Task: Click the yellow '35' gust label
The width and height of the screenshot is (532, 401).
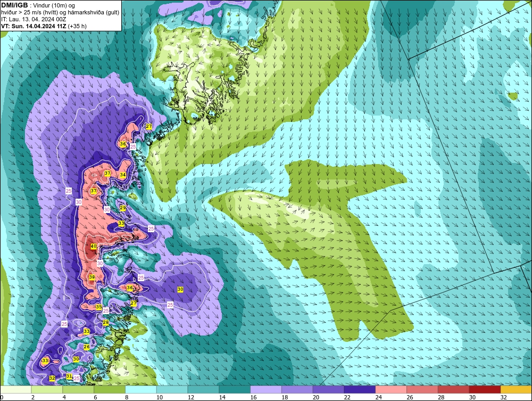Action: coord(99,307)
